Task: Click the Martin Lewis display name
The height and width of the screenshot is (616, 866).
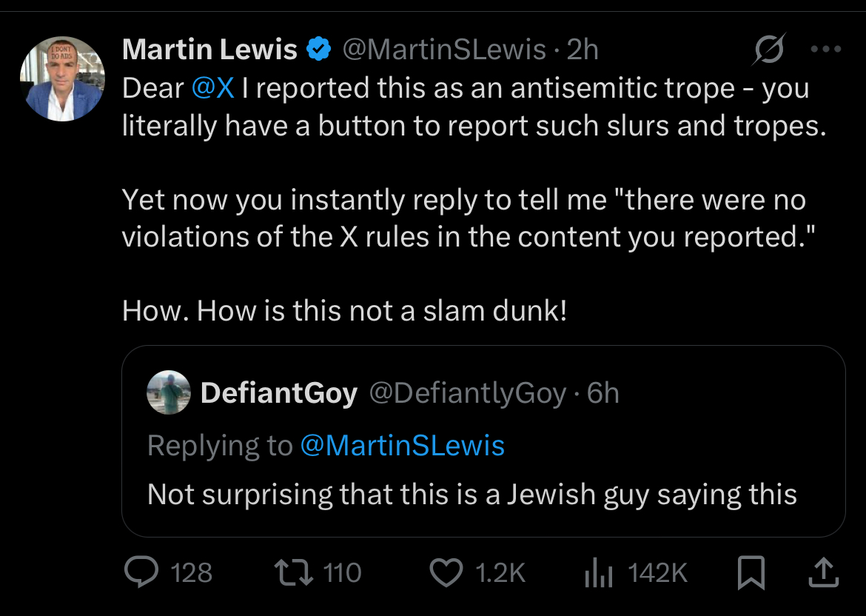Action: [x=209, y=50]
